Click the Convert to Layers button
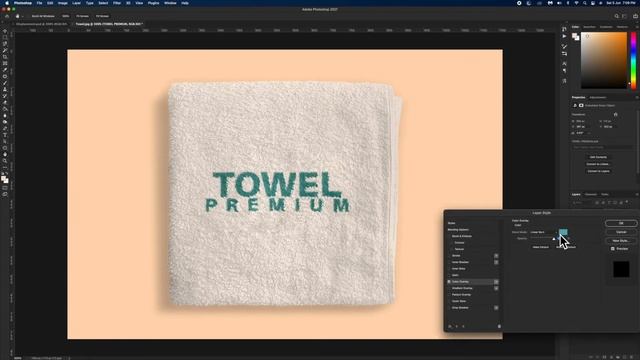 tap(598, 171)
